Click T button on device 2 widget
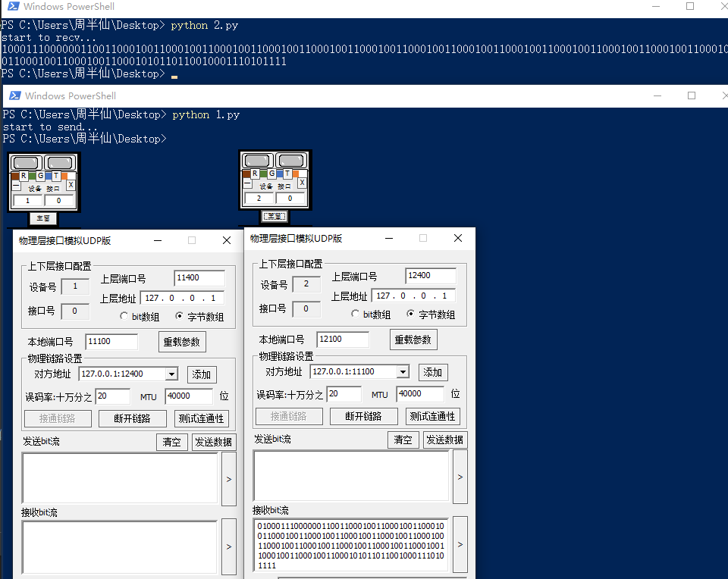 tap(287, 174)
